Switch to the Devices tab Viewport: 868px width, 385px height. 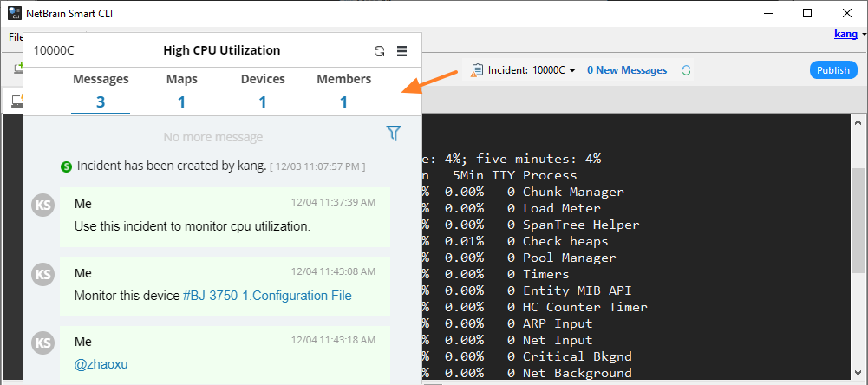click(x=263, y=91)
